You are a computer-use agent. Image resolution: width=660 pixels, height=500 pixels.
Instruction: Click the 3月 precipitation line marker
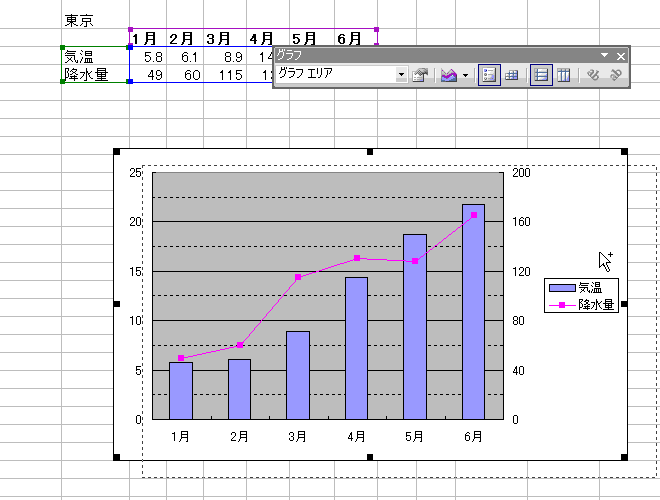[x=298, y=277]
